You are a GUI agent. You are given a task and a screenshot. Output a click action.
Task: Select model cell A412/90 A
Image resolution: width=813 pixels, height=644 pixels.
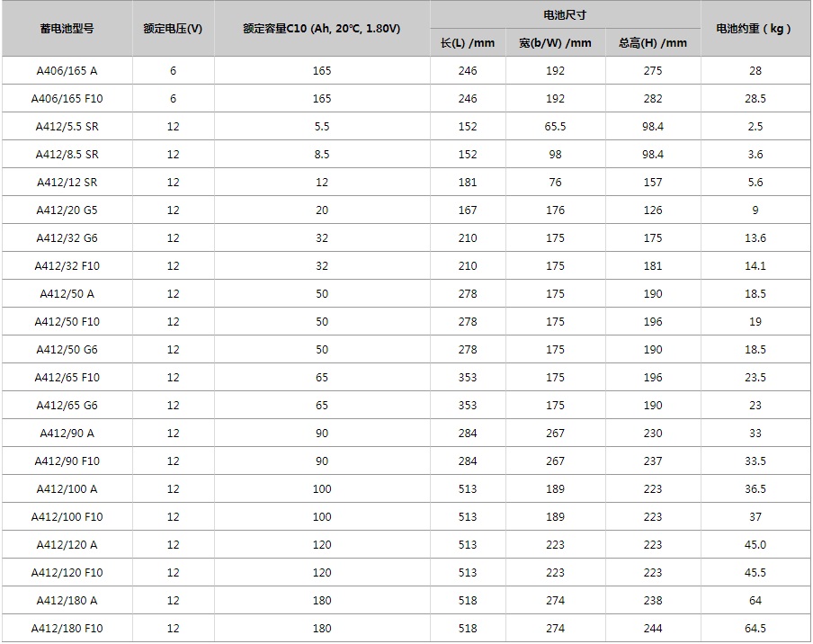pos(67,434)
